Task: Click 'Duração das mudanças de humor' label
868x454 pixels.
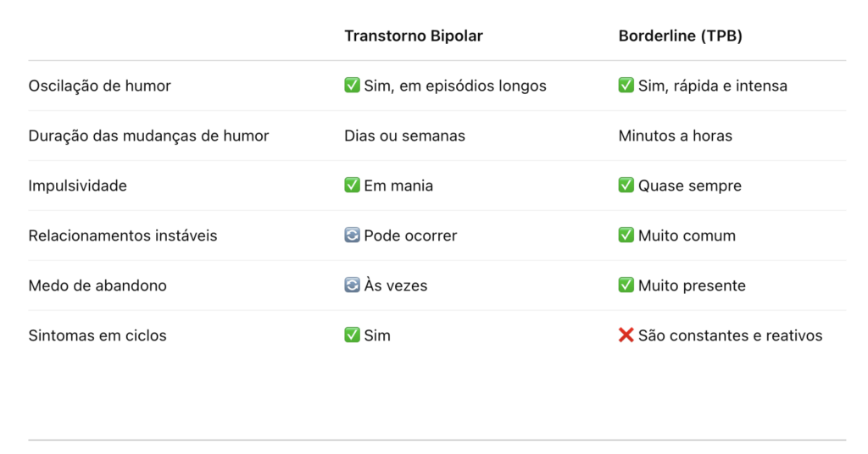Action: [x=148, y=136]
